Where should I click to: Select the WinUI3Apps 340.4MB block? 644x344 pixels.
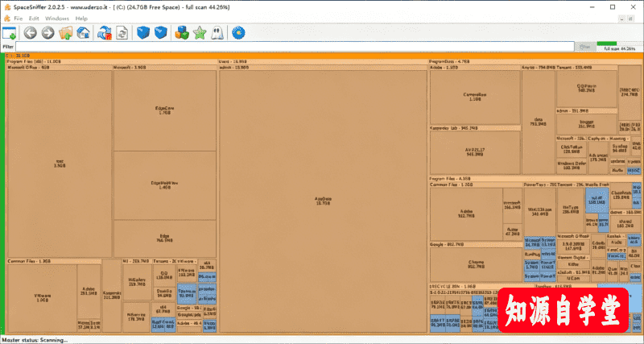tap(538, 212)
